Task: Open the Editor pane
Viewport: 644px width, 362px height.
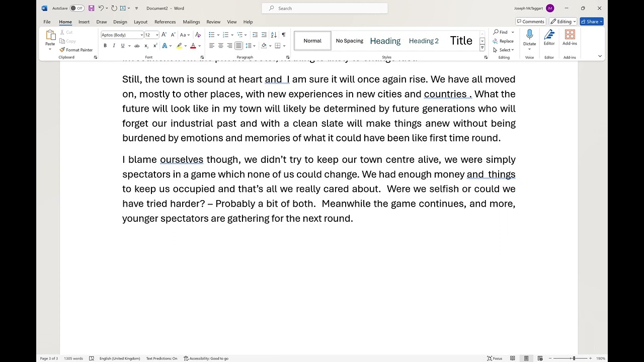Action: coord(549,37)
